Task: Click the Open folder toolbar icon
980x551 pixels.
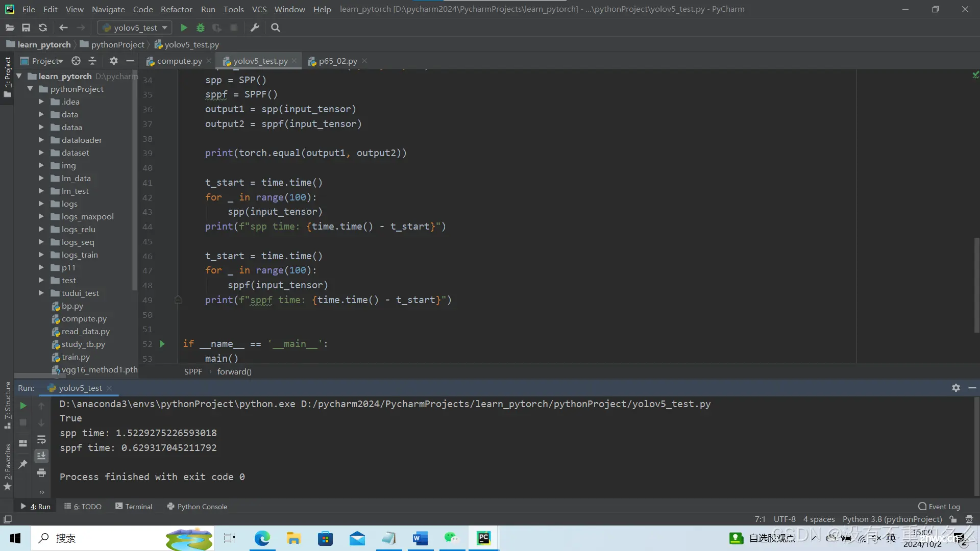Action: tap(10, 28)
